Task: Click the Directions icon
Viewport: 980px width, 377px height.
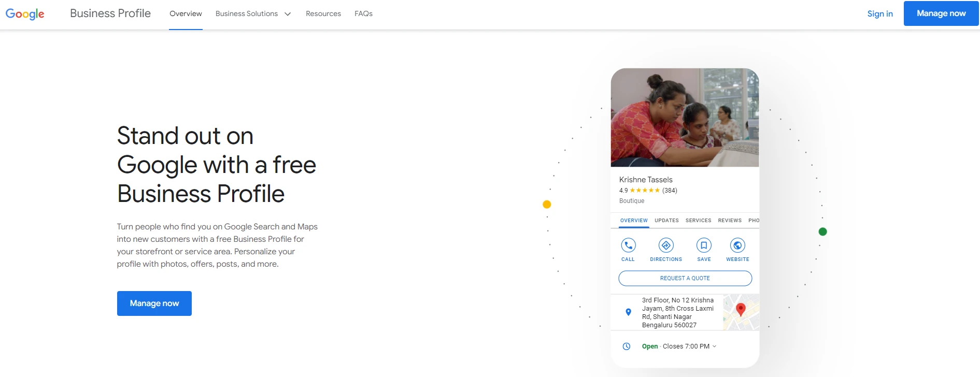Action: (x=666, y=245)
